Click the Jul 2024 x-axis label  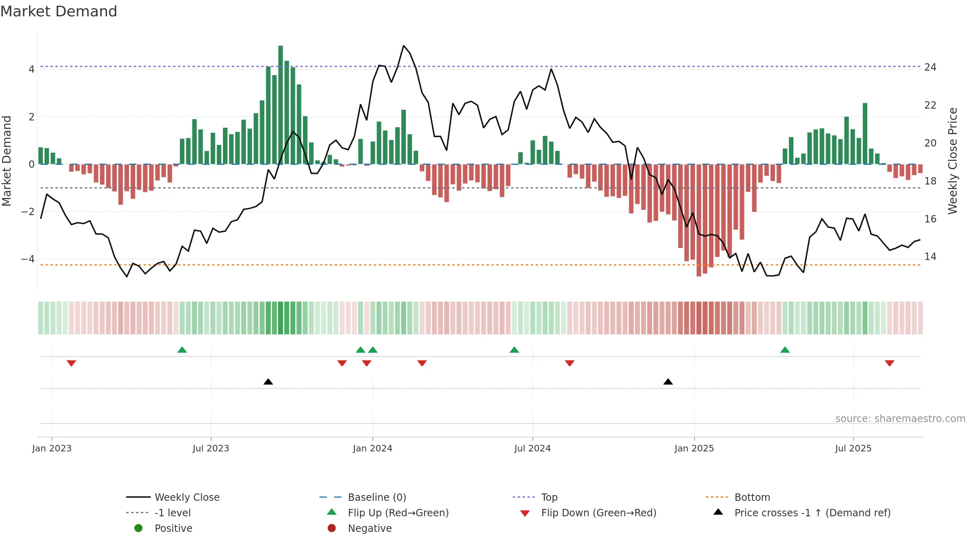click(532, 449)
